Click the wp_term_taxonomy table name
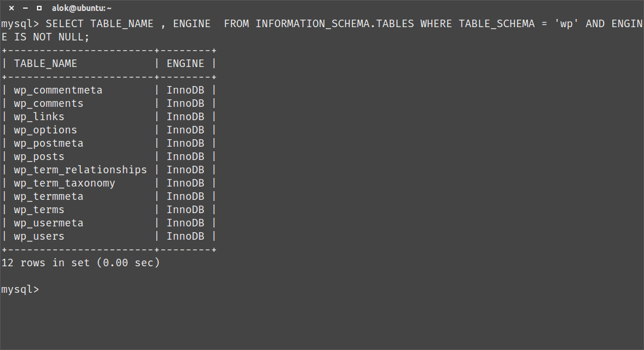 (64, 183)
